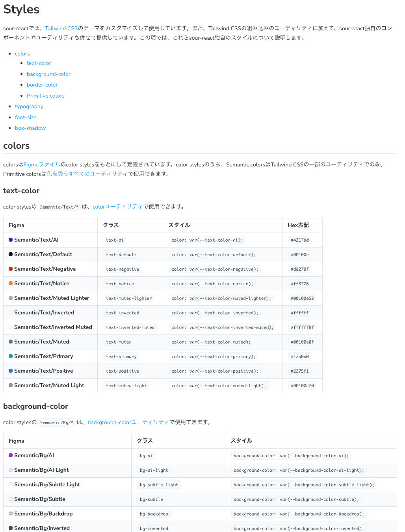Viewport: 405px width, 532px height.
Task: Click the Semantic/Text/Negative red color dot
Action: click(11, 269)
